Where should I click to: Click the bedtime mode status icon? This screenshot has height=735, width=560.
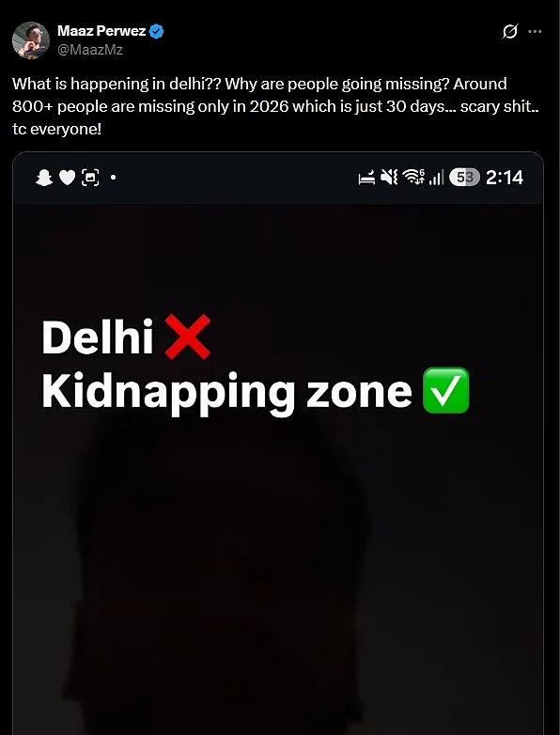[367, 179]
